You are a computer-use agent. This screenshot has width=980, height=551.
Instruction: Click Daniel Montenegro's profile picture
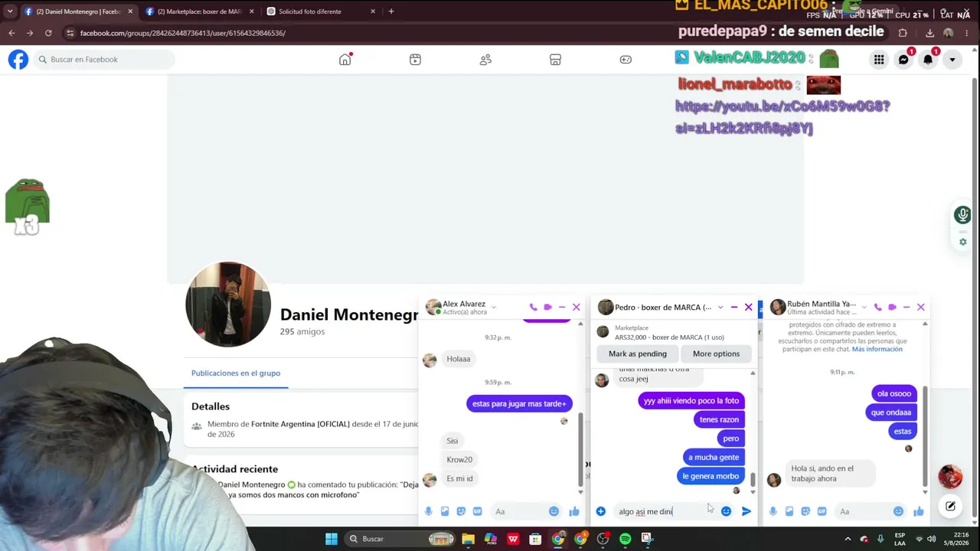pyautogui.click(x=228, y=305)
